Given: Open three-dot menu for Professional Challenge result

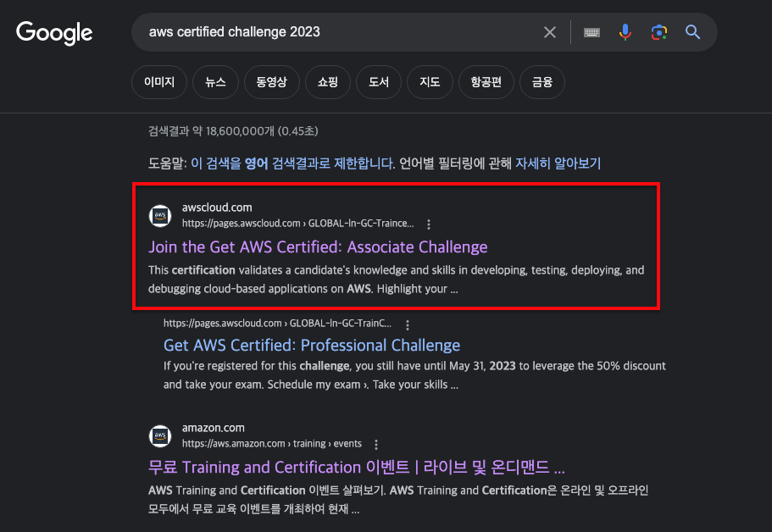Looking at the screenshot, I should pyautogui.click(x=407, y=324).
